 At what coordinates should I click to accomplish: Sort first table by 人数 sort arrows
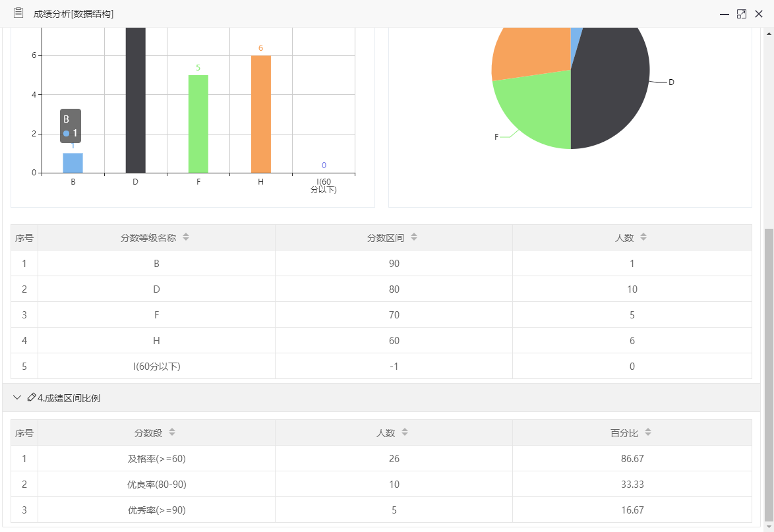(643, 237)
